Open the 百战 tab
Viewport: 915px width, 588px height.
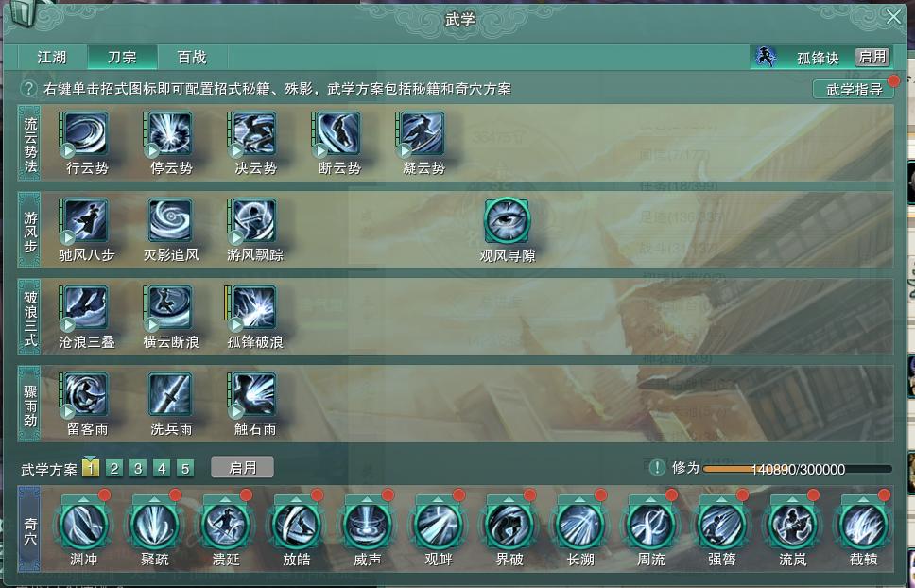[x=193, y=57]
